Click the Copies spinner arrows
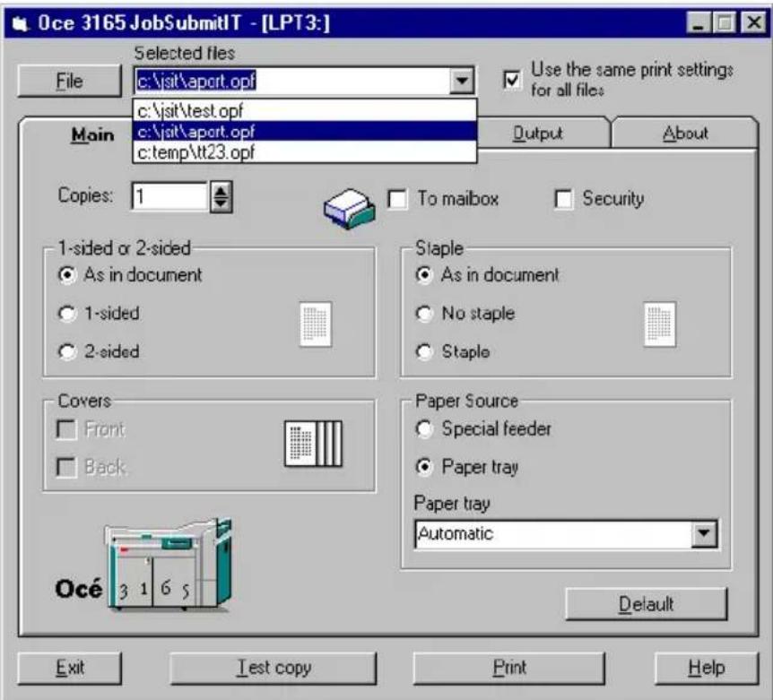Image resolution: width=773 pixels, height=700 pixels. coord(221,196)
